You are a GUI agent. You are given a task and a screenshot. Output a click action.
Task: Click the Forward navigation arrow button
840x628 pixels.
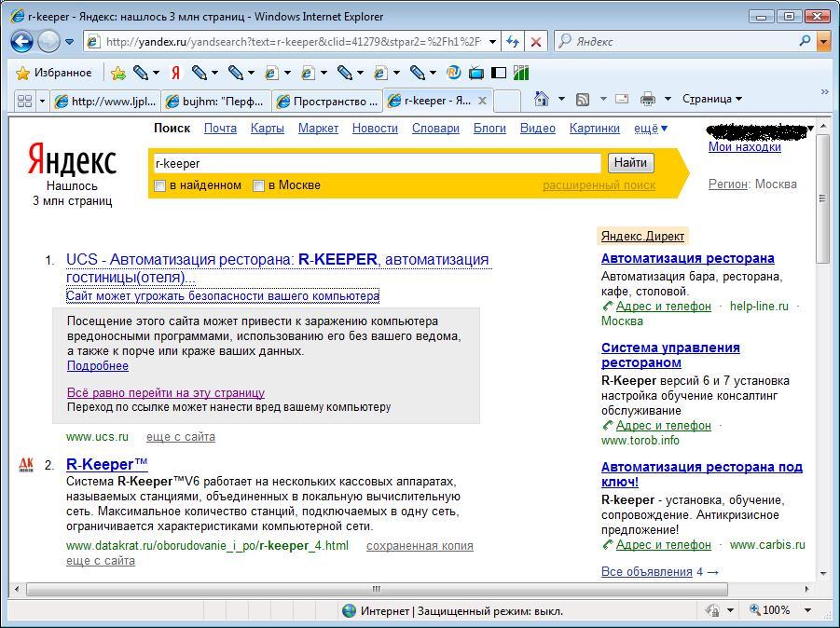tap(48, 41)
